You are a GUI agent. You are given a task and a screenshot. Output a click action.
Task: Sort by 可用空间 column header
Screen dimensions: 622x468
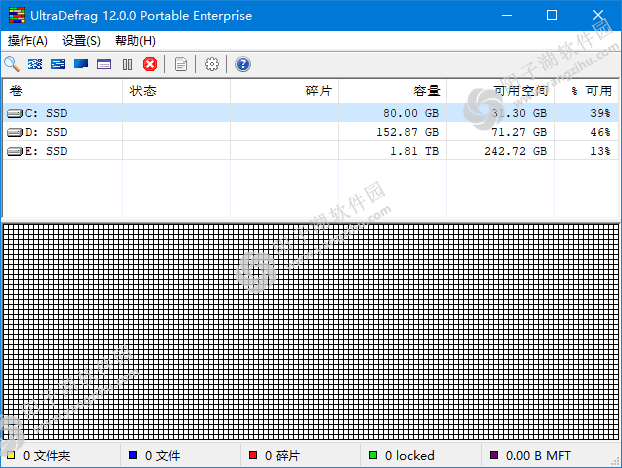(500, 91)
